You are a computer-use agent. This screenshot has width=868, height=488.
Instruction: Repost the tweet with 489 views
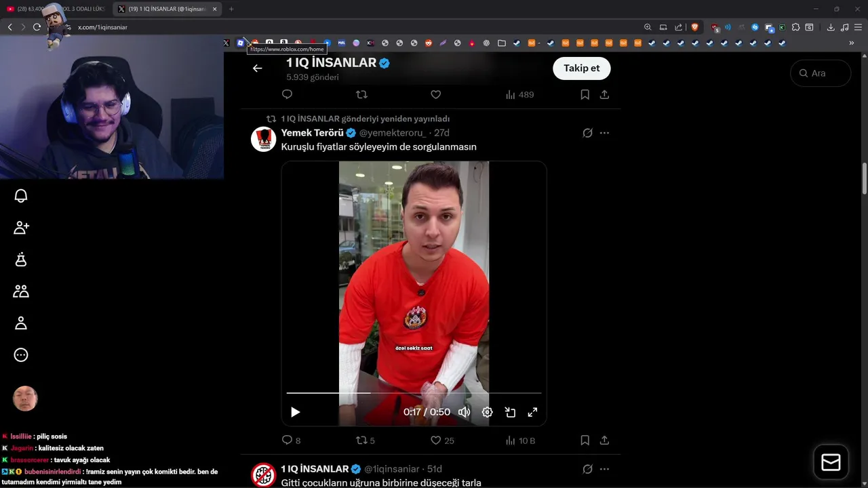(x=361, y=94)
